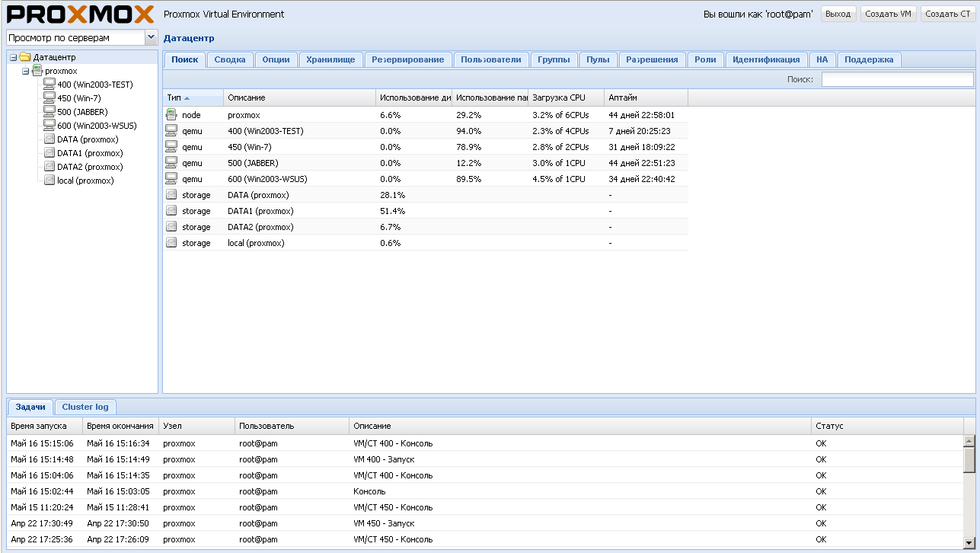Sort tasks by Статус column header

pyautogui.click(x=888, y=426)
